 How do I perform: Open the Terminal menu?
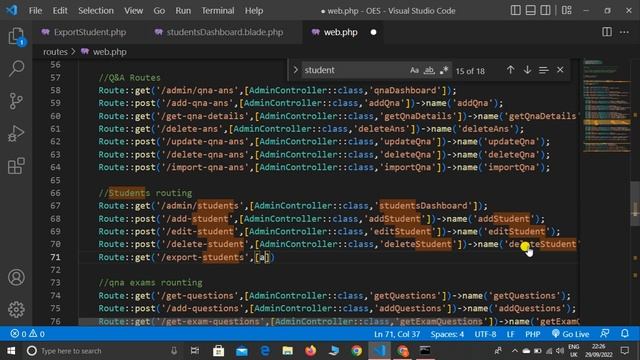point(218,11)
